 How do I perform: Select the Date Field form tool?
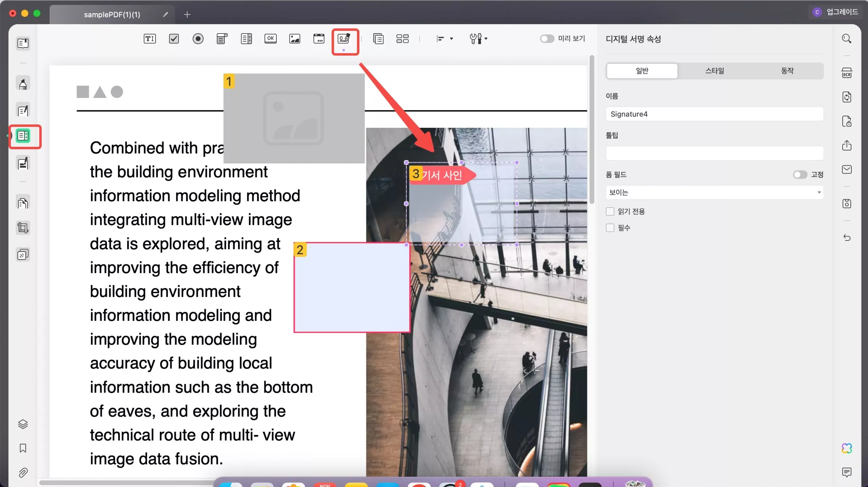click(x=319, y=39)
